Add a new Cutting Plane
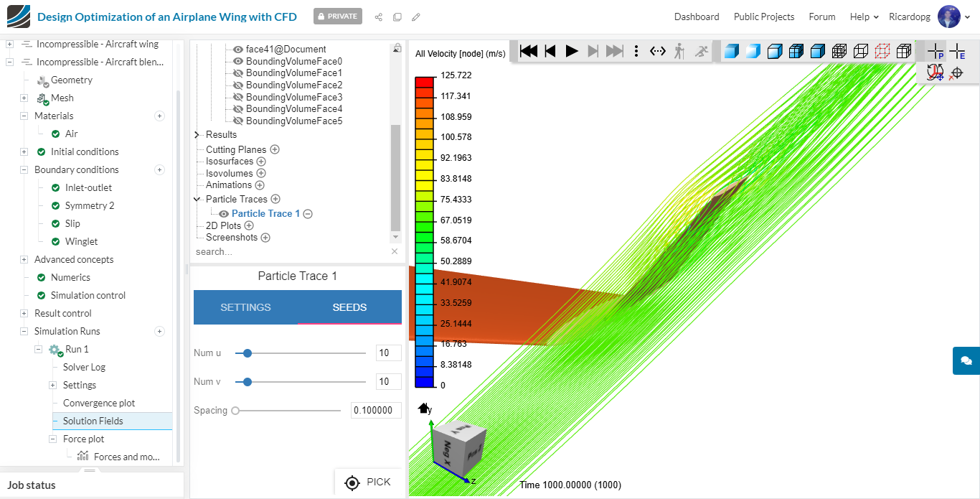This screenshot has width=980, height=499. point(275,150)
